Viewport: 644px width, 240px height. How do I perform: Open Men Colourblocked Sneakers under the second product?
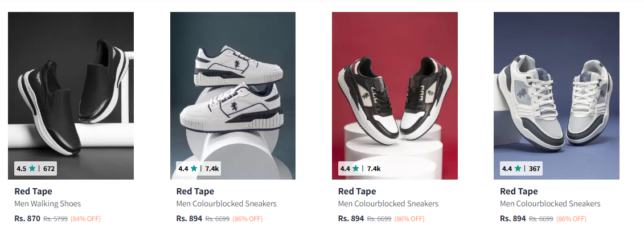tap(227, 204)
